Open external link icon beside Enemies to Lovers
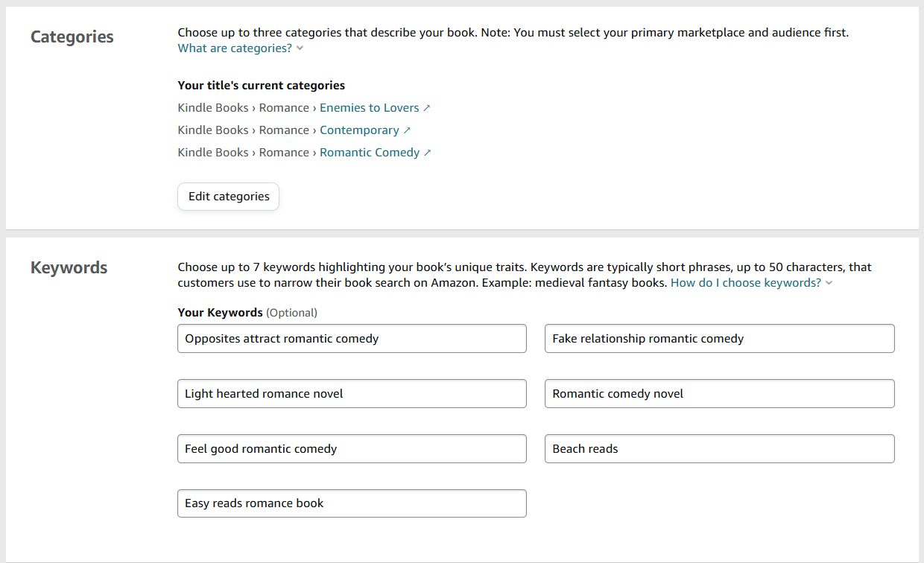The width and height of the screenshot is (924, 563). point(427,108)
